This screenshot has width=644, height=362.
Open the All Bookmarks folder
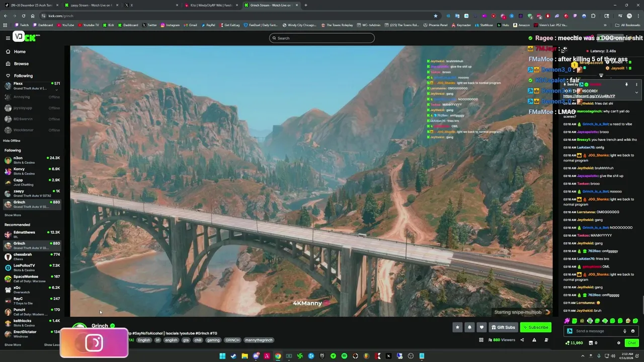click(x=627, y=25)
